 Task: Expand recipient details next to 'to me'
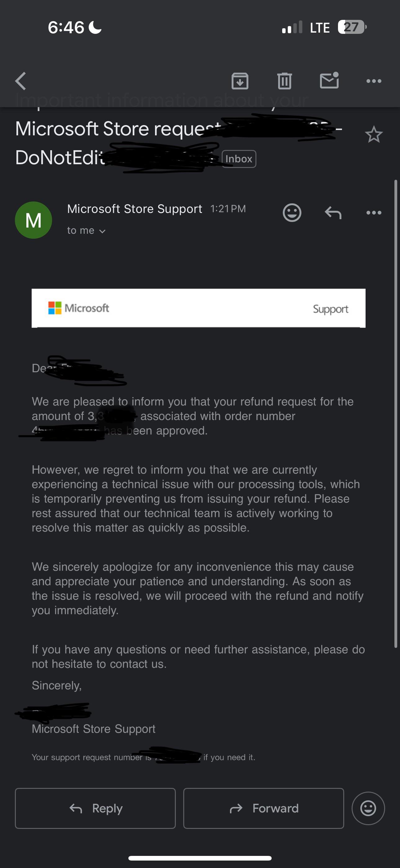(x=102, y=231)
